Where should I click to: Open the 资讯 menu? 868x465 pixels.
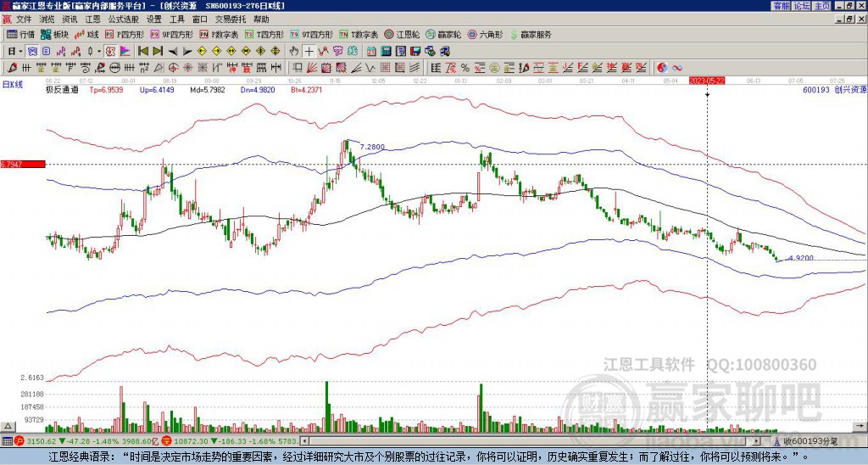tap(70, 19)
